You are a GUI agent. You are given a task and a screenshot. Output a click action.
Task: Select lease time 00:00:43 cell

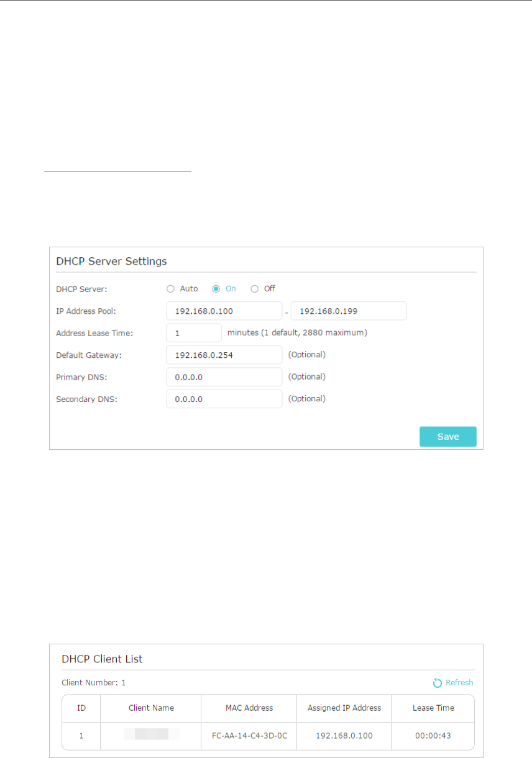tap(433, 736)
